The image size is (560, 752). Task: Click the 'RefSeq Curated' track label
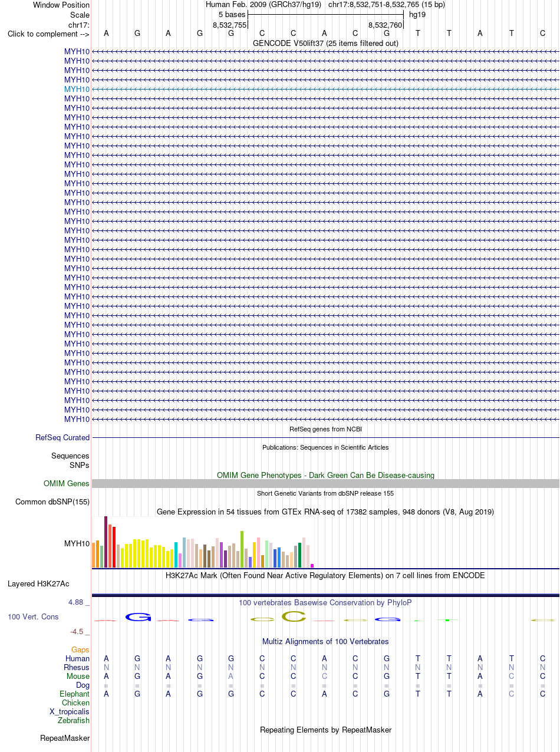(62, 438)
